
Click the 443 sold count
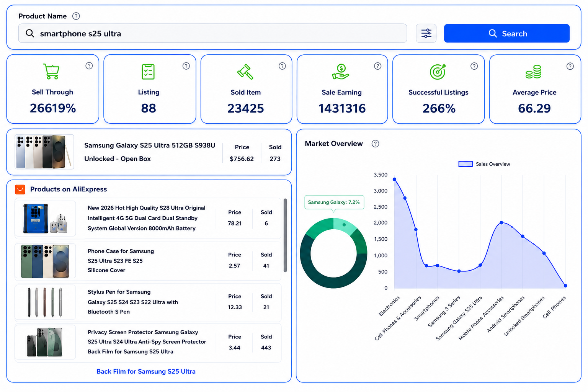[266, 348]
